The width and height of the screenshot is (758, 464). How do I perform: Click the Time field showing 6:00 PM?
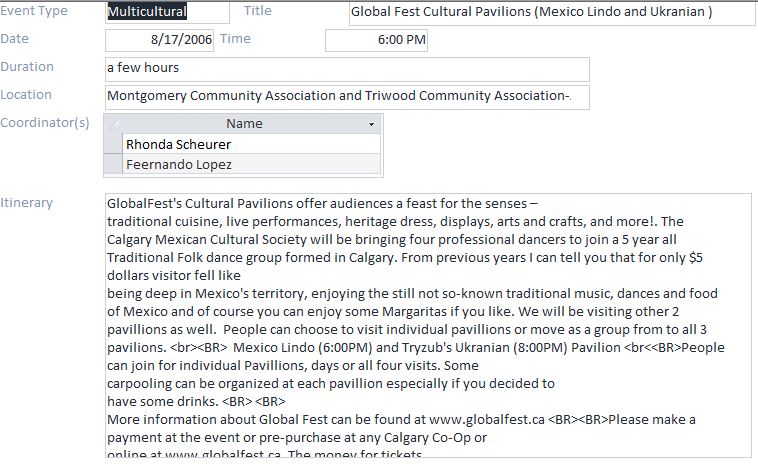point(376,40)
